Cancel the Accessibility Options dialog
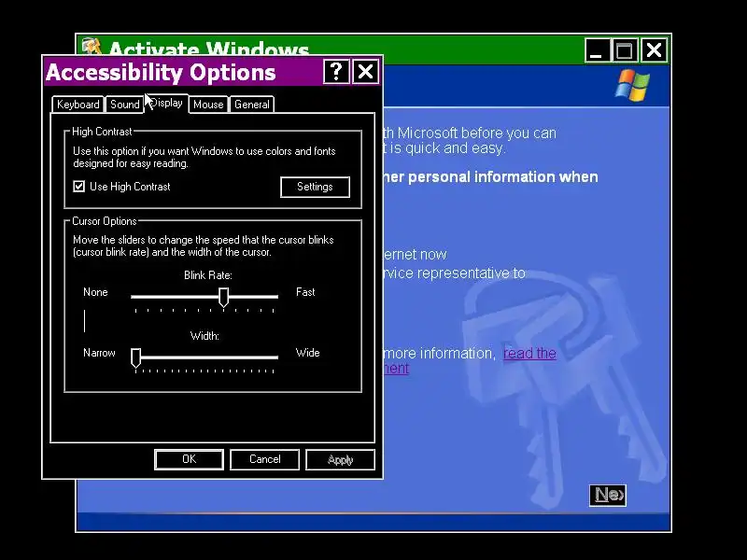This screenshot has width=747, height=560. click(264, 459)
